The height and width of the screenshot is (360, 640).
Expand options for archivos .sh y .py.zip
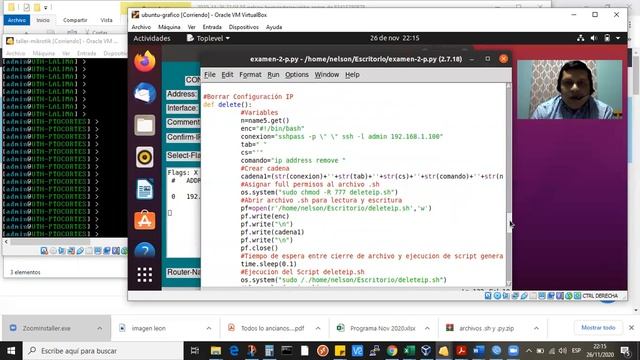click(x=536, y=328)
